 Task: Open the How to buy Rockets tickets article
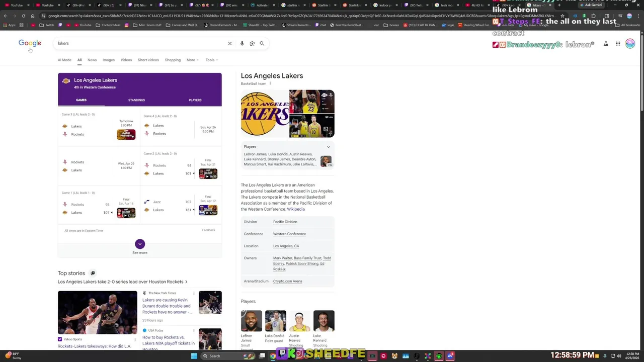point(169,343)
